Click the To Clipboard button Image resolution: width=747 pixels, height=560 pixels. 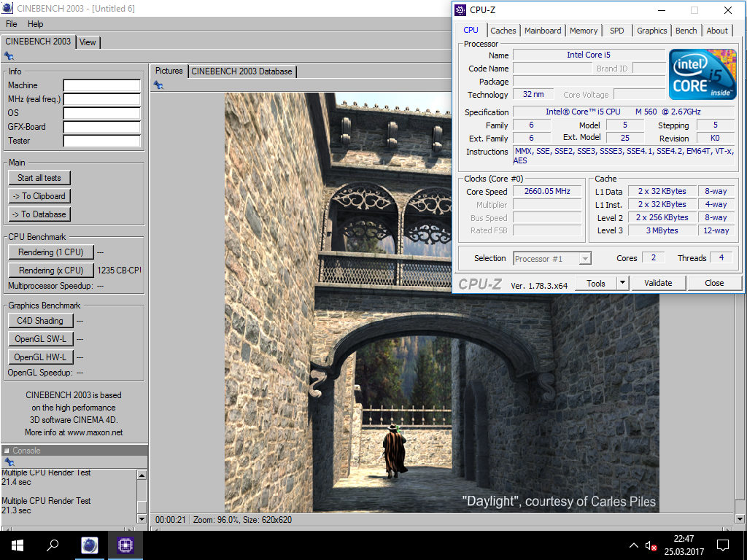[x=39, y=196]
